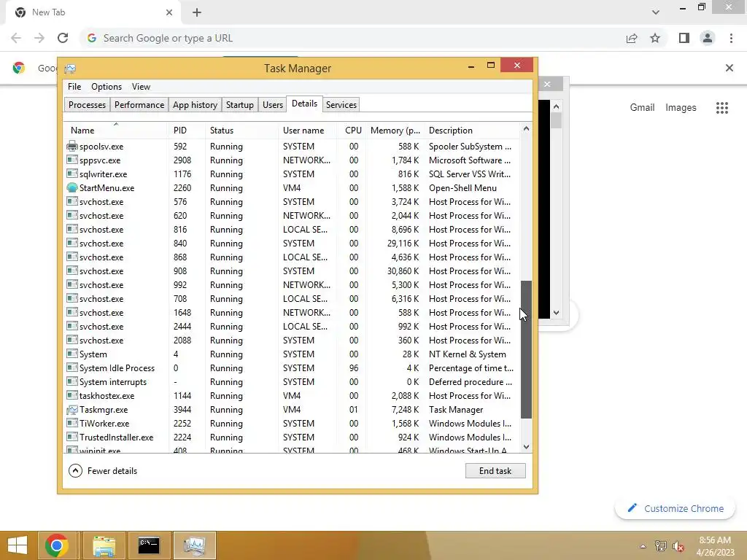Open the File menu

pyautogui.click(x=74, y=87)
